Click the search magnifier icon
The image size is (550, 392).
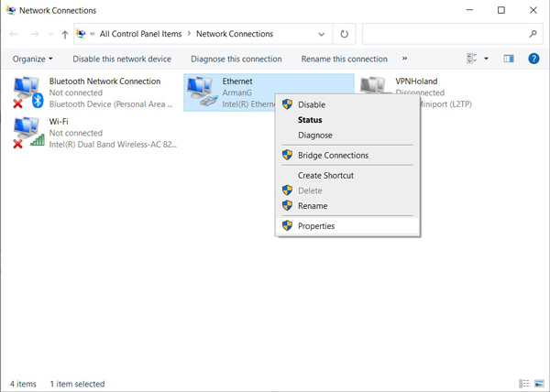[533, 34]
